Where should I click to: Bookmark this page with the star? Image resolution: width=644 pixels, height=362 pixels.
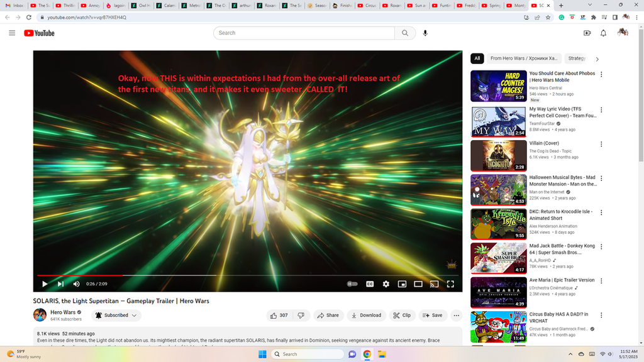[x=548, y=17]
